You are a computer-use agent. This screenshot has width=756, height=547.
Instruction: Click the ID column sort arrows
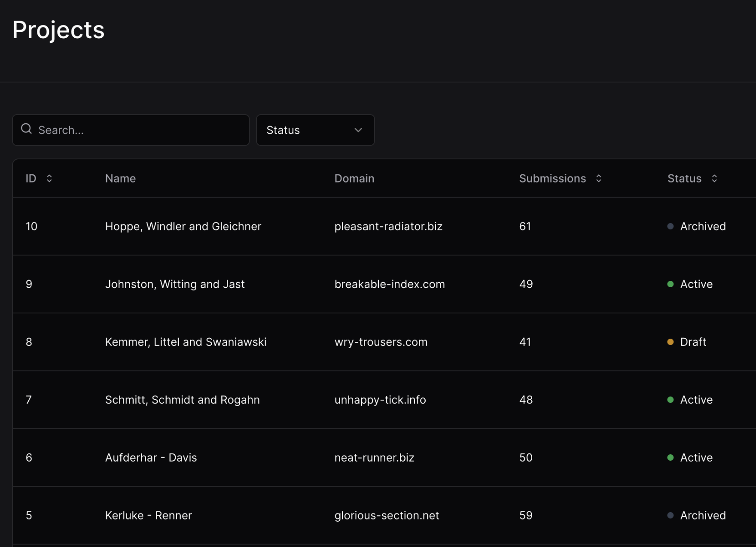(x=49, y=179)
